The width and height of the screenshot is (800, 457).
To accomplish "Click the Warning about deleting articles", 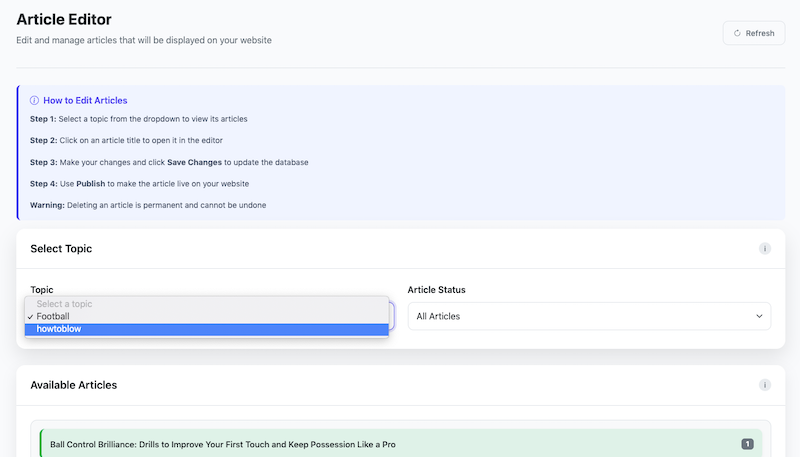I will point(148,205).
